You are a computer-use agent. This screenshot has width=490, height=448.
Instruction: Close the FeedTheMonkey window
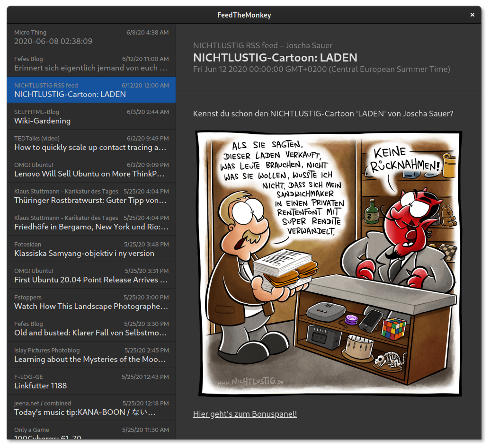[472, 15]
